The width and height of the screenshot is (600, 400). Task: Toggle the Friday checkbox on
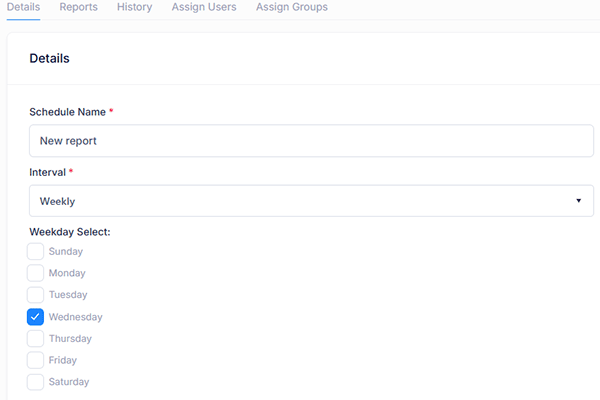(36, 360)
